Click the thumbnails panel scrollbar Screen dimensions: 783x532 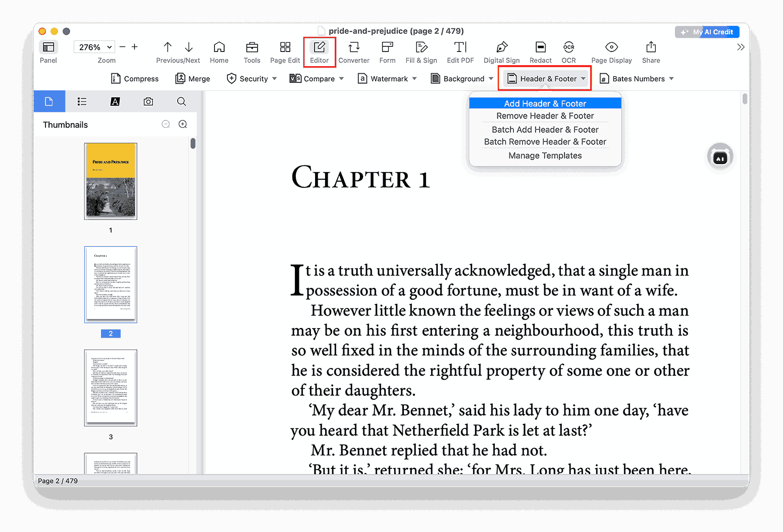tap(193, 143)
